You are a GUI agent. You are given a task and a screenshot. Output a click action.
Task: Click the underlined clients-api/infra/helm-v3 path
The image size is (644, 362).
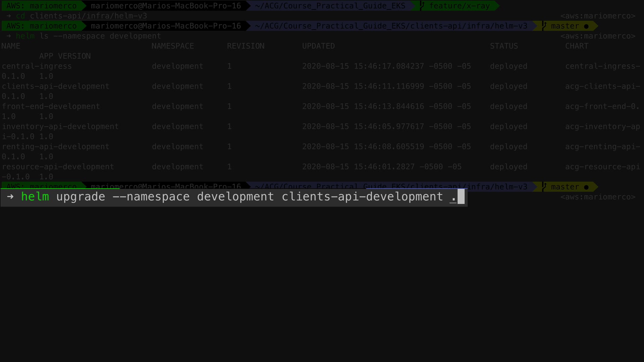[x=88, y=16]
